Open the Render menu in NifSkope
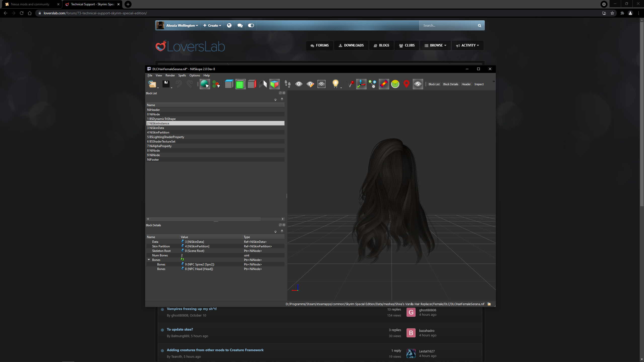 (x=170, y=75)
